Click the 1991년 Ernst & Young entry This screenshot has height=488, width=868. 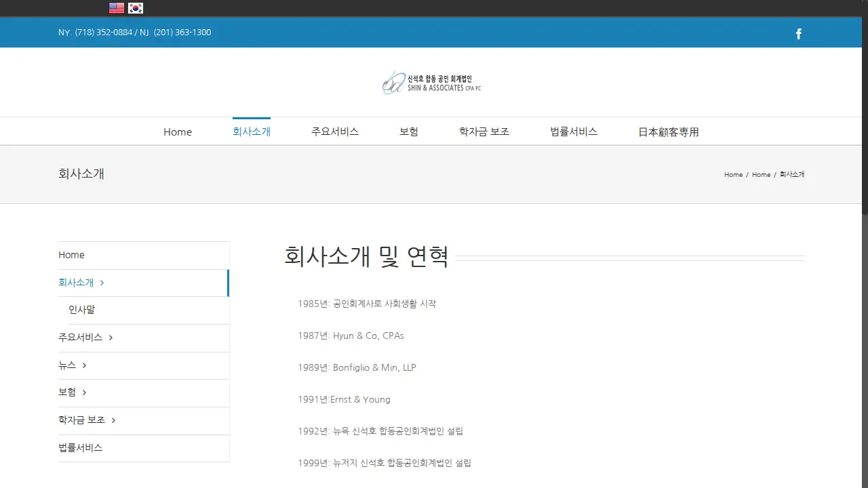click(344, 399)
